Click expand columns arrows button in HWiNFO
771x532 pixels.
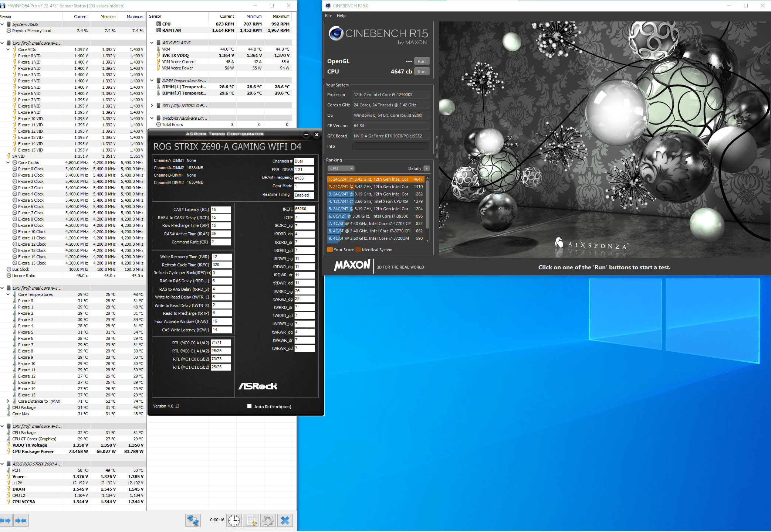click(x=5, y=521)
